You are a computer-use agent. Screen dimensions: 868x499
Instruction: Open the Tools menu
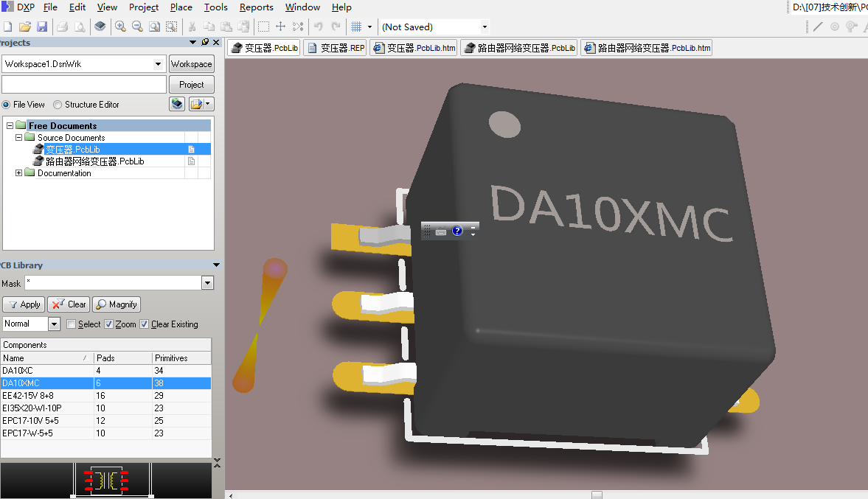[x=215, y=7]
